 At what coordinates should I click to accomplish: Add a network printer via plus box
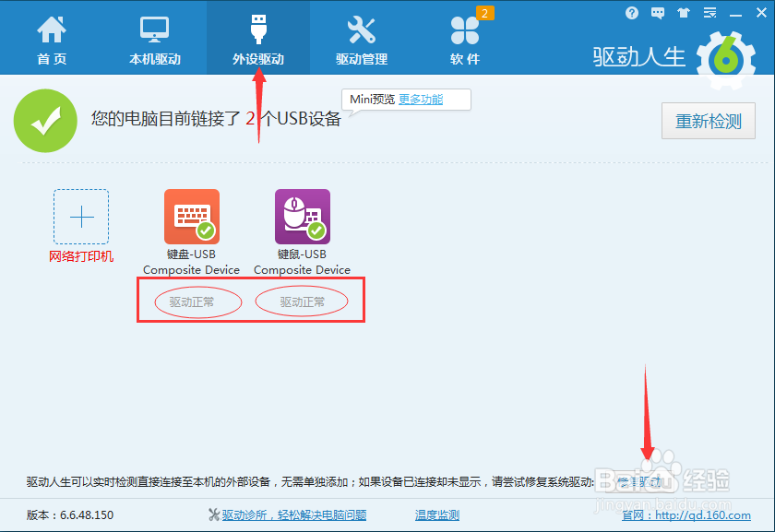click(x=81, y=217)
